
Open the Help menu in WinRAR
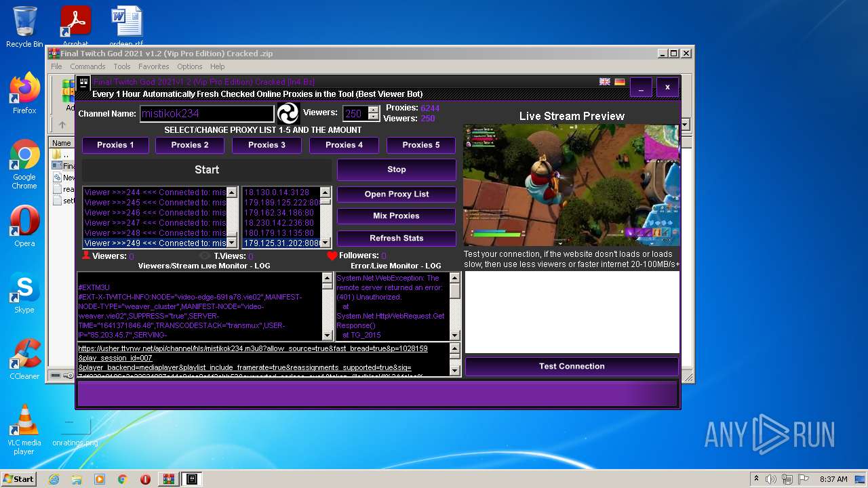[217, 66]
